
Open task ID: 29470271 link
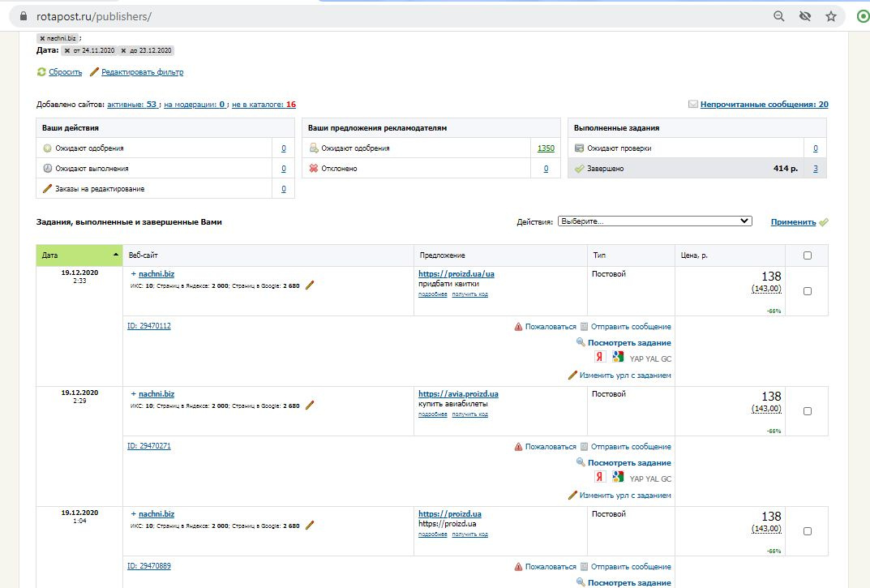tap(148, 446)
